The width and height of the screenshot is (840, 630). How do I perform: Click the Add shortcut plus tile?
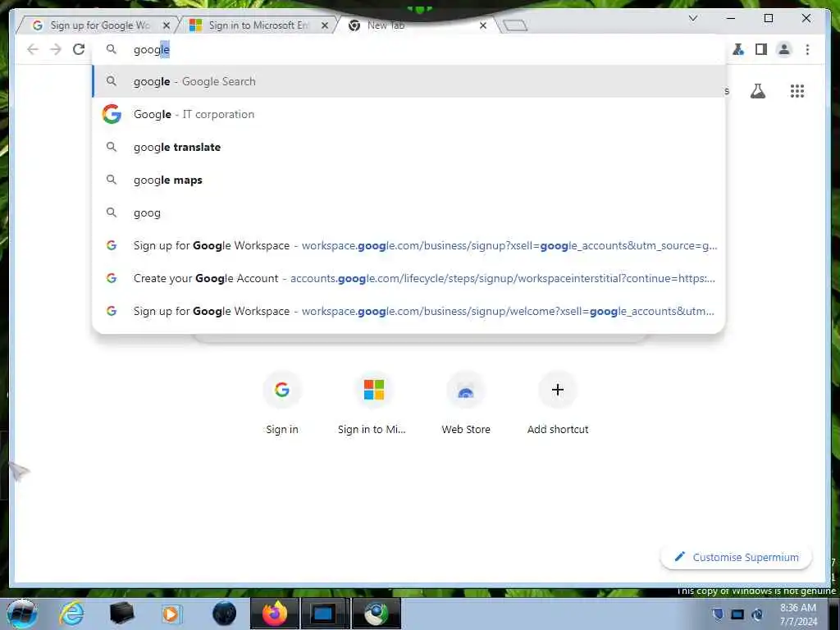click(558, 402)
